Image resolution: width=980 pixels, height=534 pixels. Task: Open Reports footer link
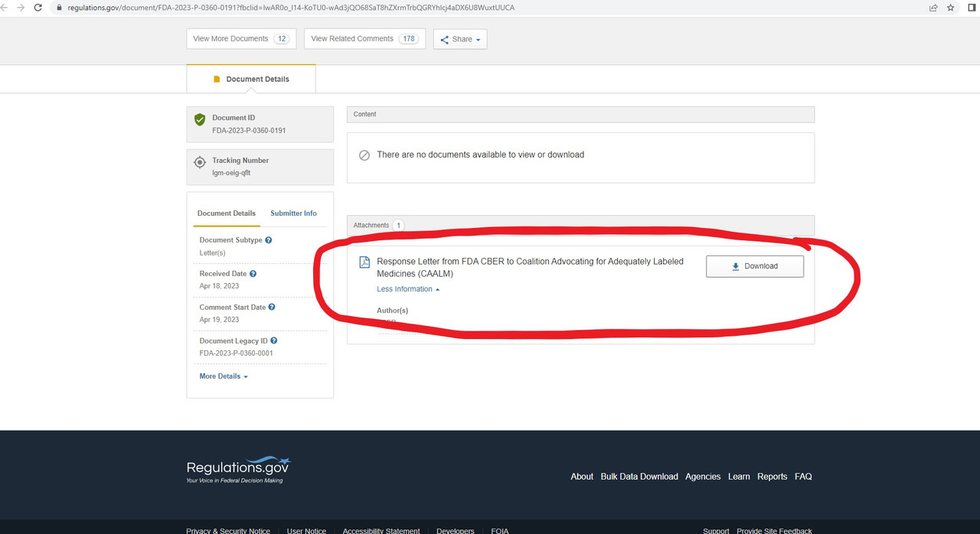(772, 477)
